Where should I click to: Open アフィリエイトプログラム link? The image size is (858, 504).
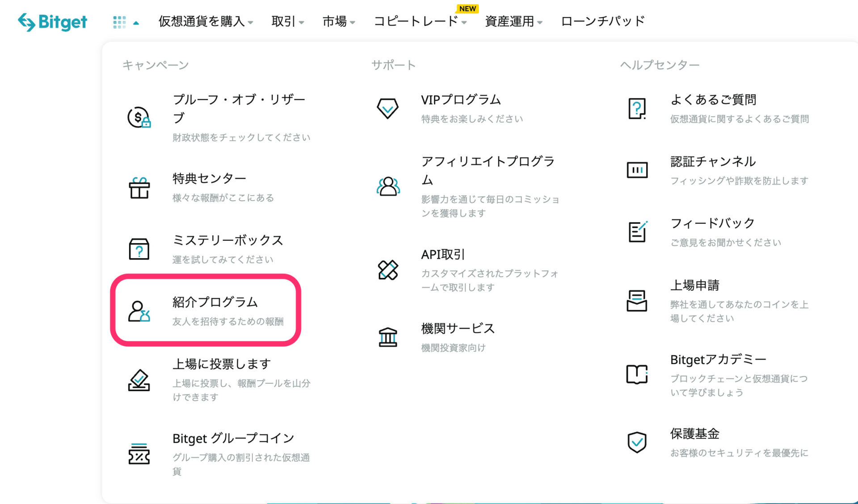pyautogui.click(x=488, y=170)
